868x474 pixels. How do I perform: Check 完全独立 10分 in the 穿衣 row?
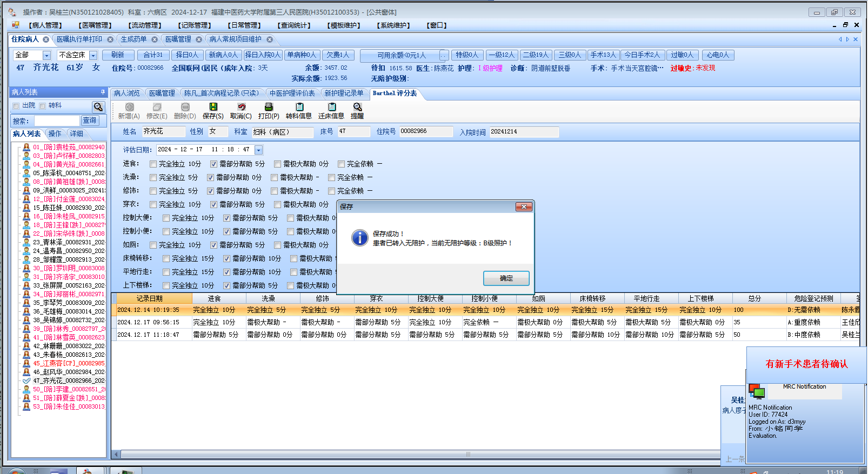[153, 204]
